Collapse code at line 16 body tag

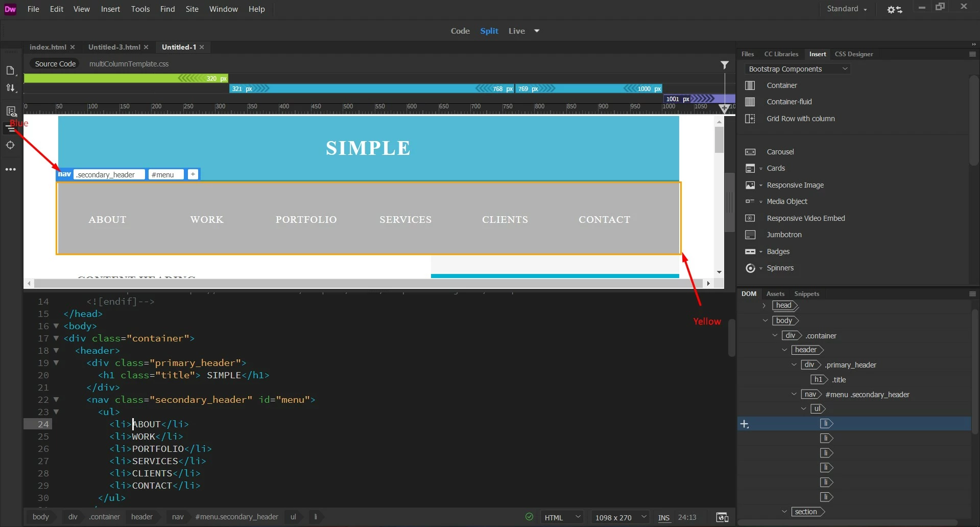(56, 326)
